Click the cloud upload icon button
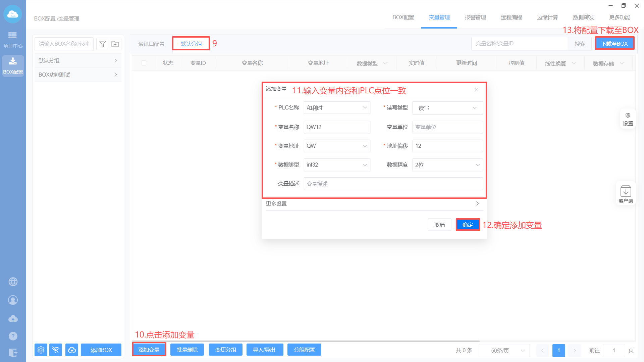 click(x=72, y=350)
